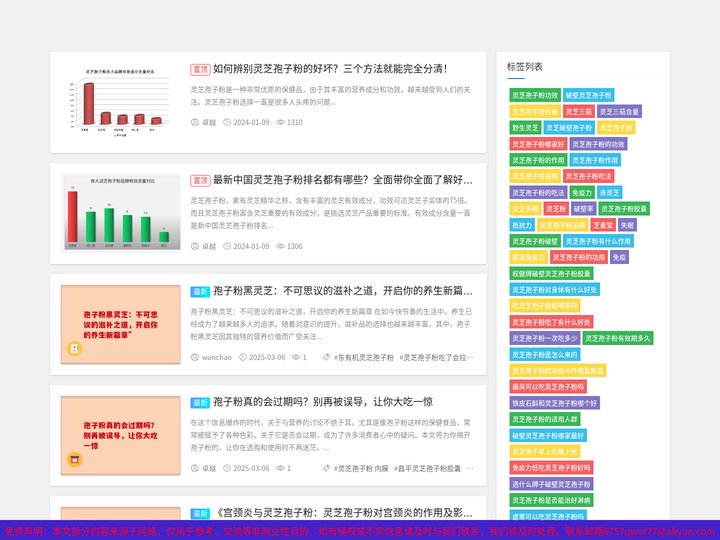720x540 pixels.
Task: Click the view count 1306
Action: [x=295, y=246]
